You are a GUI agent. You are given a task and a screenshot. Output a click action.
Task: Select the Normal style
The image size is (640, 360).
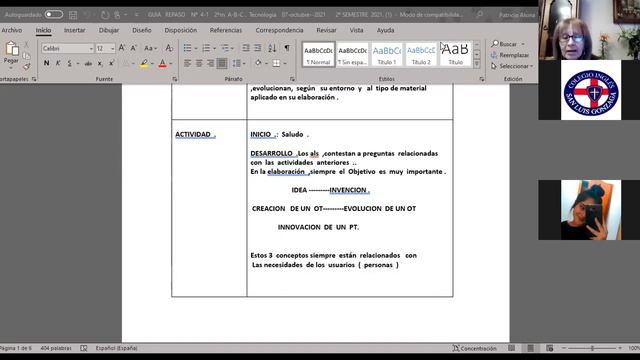point(318,54)
